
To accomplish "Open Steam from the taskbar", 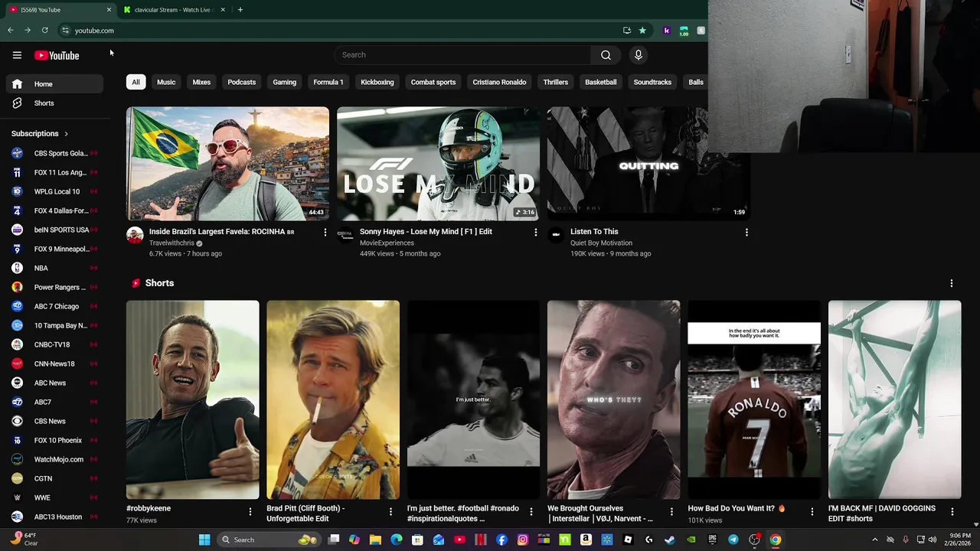I will pyautogui.click(x=669, y=540).
